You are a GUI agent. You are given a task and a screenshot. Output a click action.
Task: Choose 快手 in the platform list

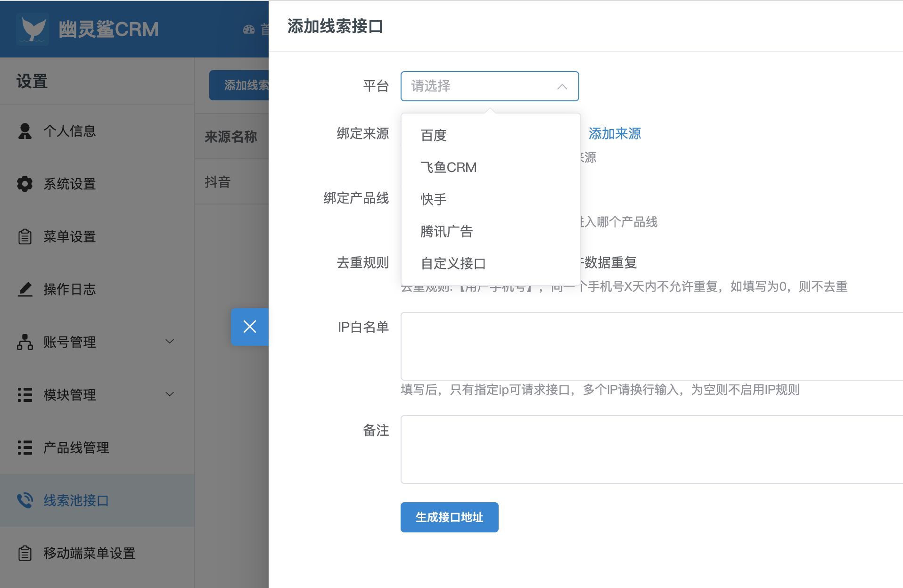point(490,199)
